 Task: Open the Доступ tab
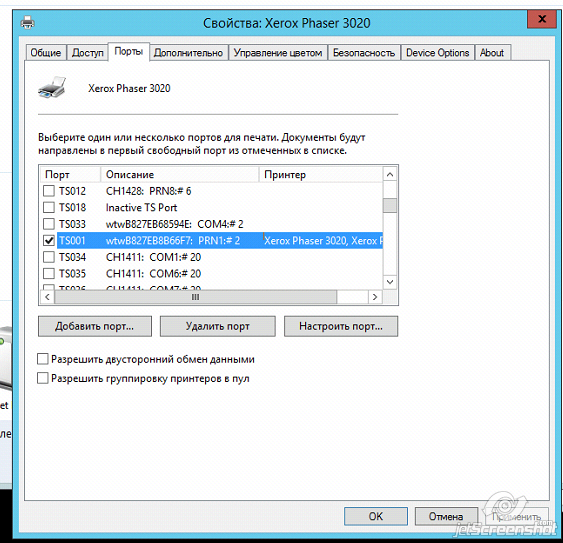88,53
